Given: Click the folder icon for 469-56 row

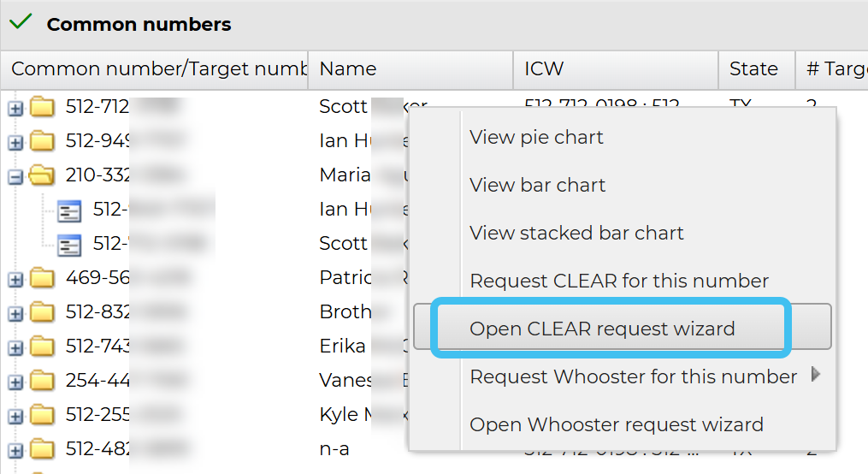Looking at the screenshot, I should [42, 278].
